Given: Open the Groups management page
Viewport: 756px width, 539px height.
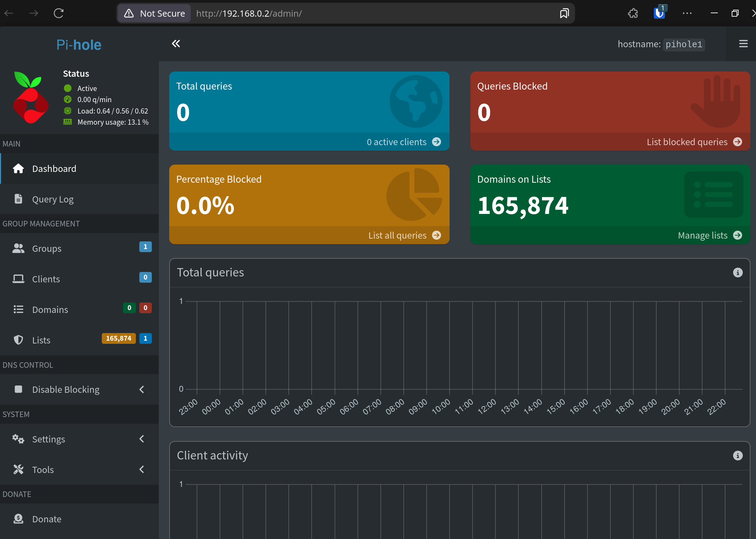Looking at the screenshot, I should pyautogui.click(x=47, y=249).
